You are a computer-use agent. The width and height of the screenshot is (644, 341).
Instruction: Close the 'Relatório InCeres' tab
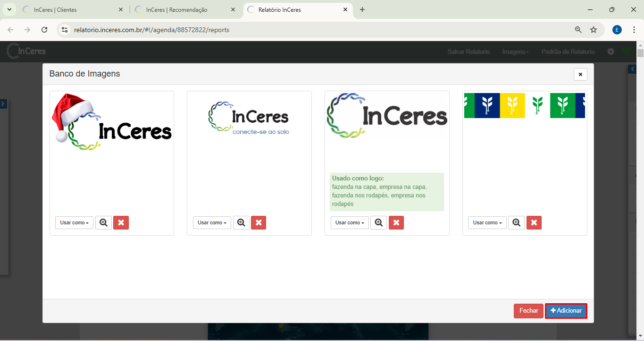tap(345, 9)
